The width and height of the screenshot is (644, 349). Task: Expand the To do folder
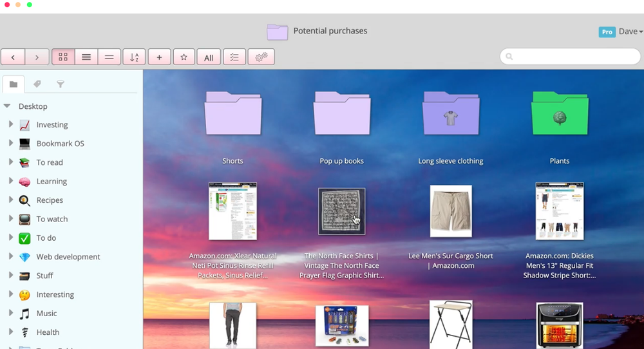pyautogui.click(x=11, y=238)
